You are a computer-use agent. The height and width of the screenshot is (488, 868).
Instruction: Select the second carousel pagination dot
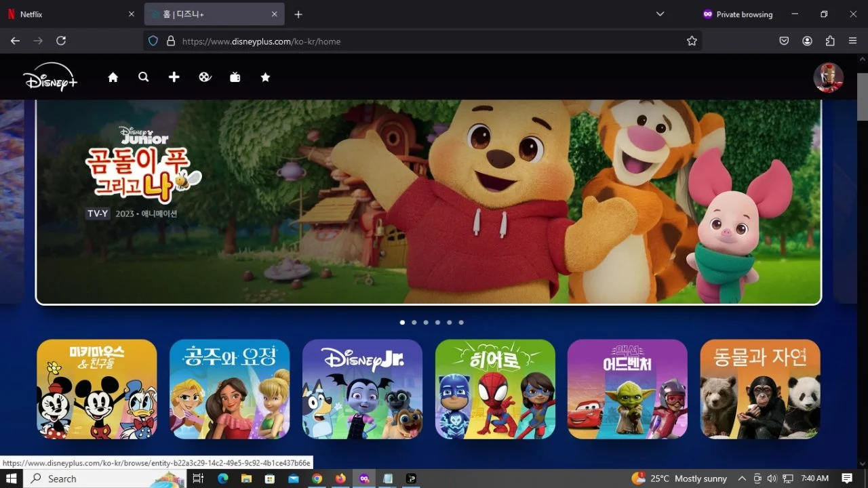414,323
